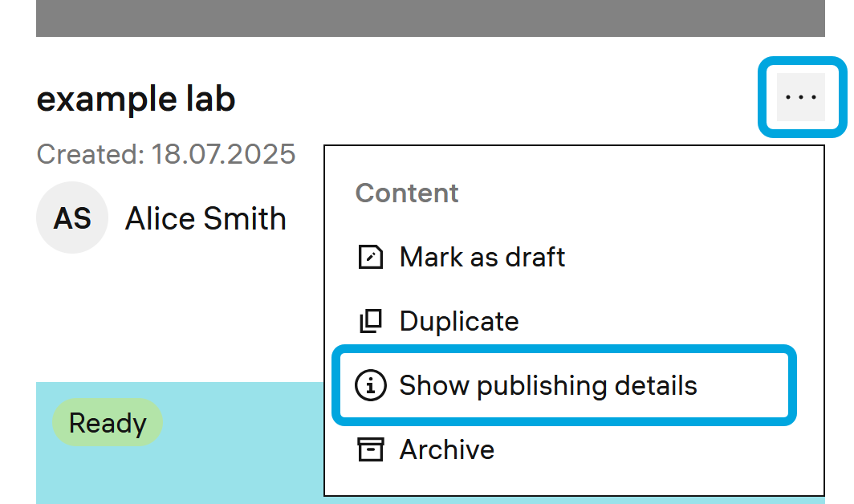854x504 pixels.
Task: Open the "example lab" title
Action: pyautogui.click(x=136, y=100)
